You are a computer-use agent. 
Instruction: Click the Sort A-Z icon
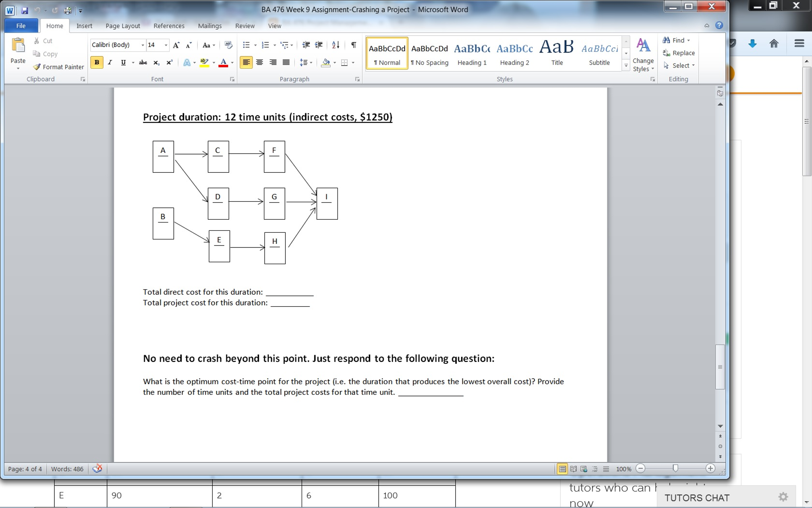(x=336, y=45)
